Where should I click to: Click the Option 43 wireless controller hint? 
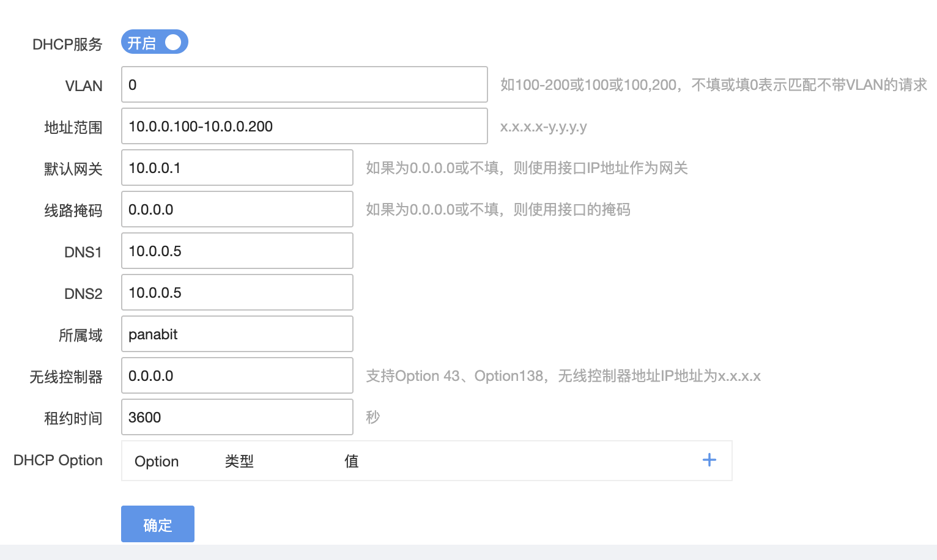click(x=563, y=376)
